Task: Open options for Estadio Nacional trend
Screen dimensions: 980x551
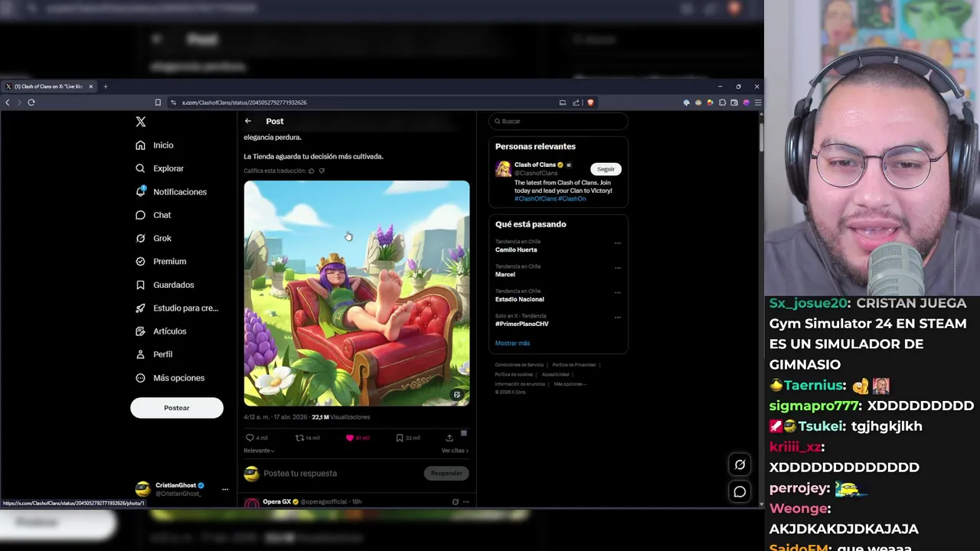Action: click(x=618, y=292)
